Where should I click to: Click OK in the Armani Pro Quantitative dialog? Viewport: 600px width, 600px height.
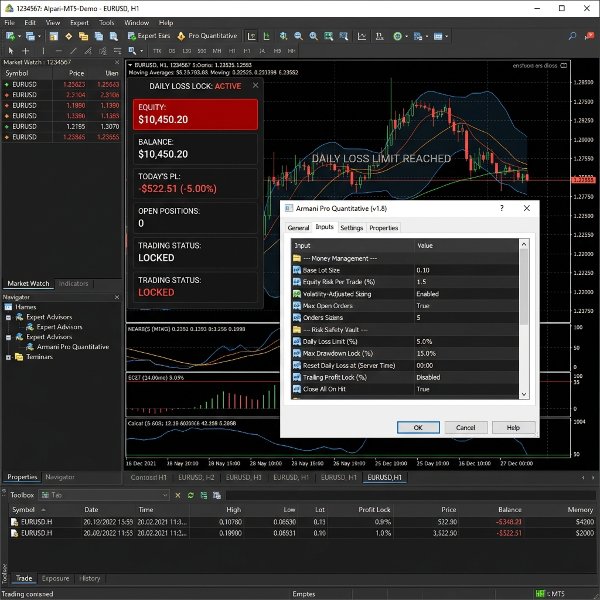point(418,427)
